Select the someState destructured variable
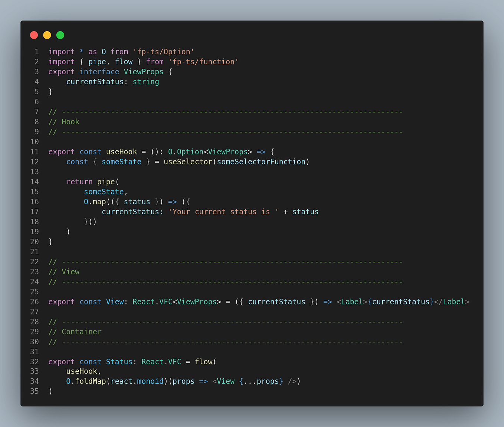Screen dimensions: 504x427 click(x=121, y=162)
